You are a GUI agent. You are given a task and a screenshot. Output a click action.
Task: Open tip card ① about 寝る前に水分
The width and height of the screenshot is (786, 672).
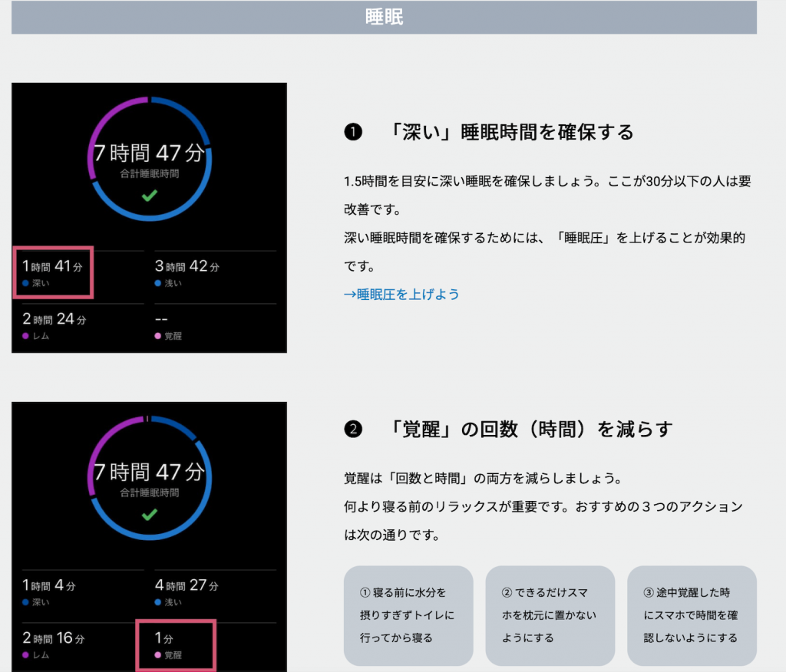pyautogui.click(x=408, y=615)
